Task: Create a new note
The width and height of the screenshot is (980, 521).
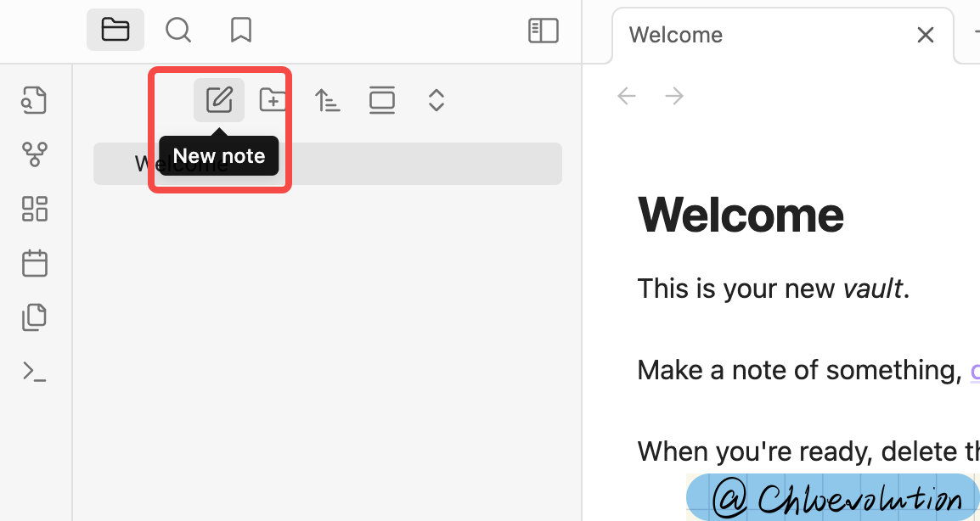Action: (219, 100)
